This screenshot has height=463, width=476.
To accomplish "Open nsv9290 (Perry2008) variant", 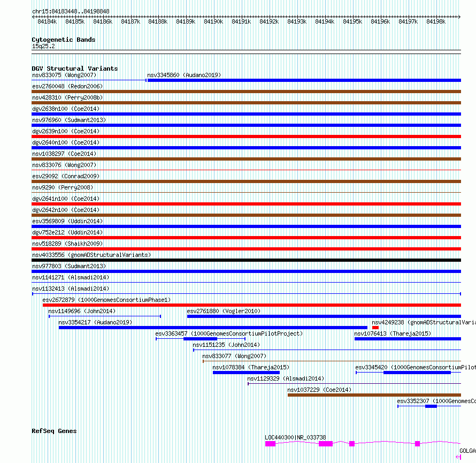I will [x=63, y=187].
